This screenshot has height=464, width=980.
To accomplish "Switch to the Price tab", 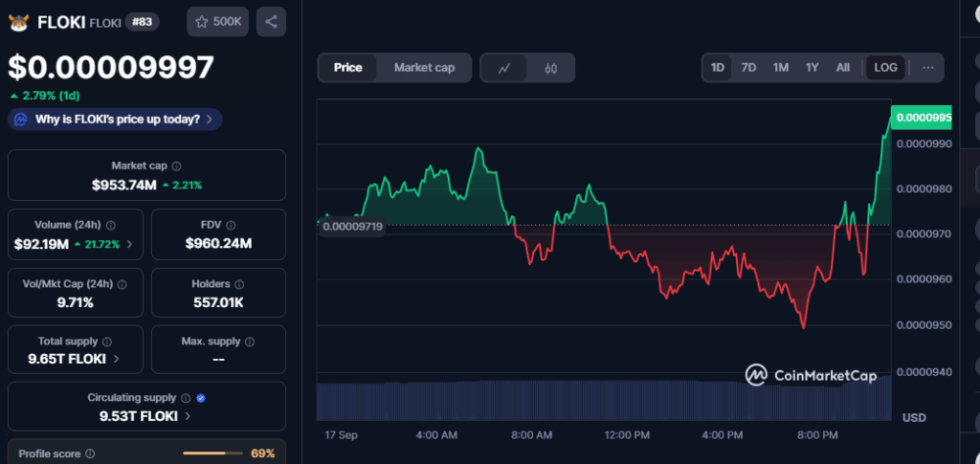I will click(x=347, y=68).
